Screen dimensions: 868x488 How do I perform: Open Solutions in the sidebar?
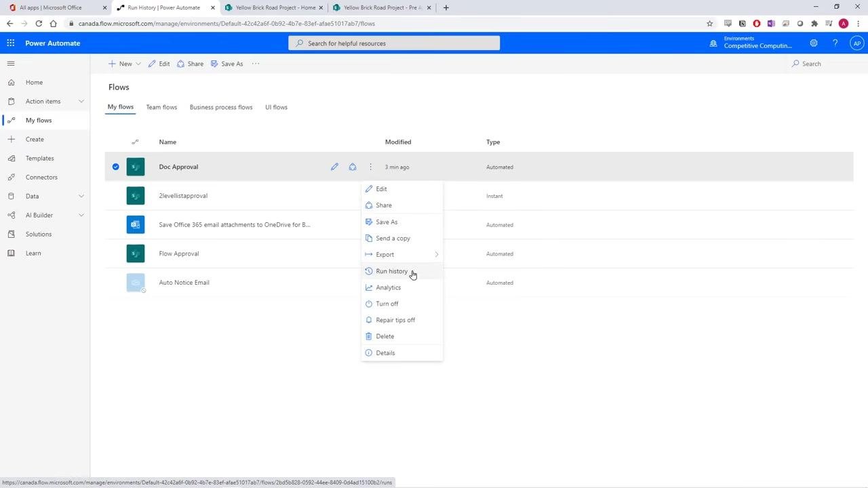point(39,234)
